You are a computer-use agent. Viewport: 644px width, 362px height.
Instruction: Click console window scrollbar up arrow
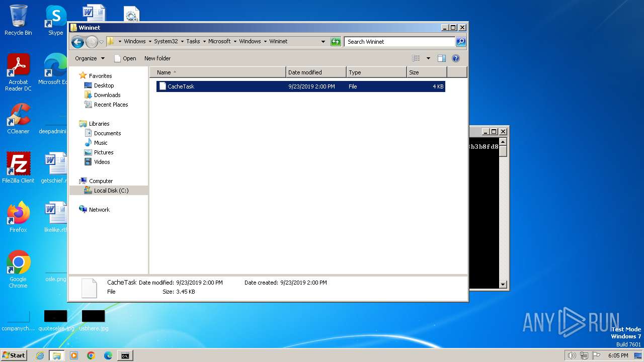[503, 142]
